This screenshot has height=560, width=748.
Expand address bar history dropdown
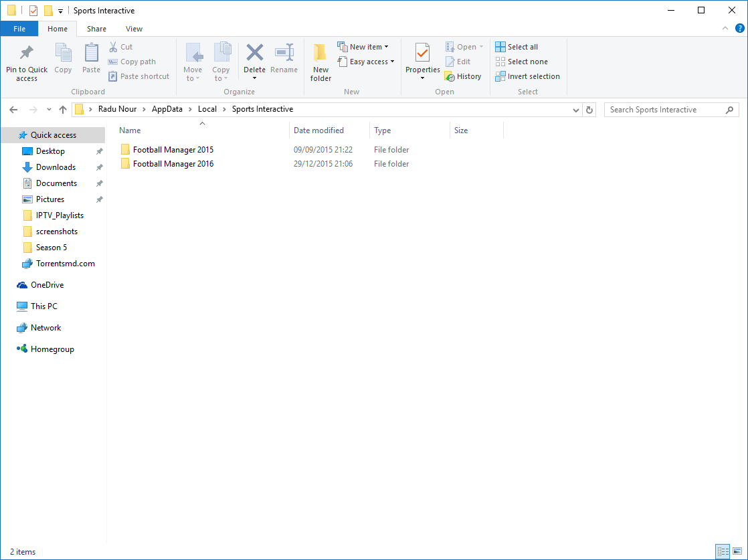pyautogui.click(x=576, y=110)
